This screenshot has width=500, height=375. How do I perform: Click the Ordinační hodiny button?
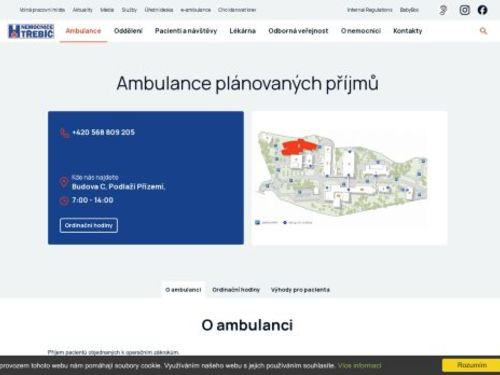coord(89,225)
